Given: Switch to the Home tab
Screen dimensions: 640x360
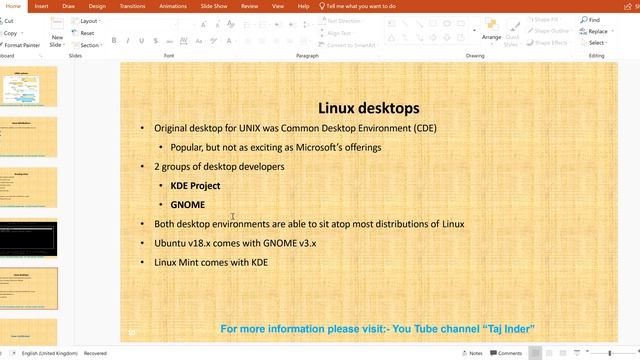Looking at the screenshot, I should click(x=13, y=6).
